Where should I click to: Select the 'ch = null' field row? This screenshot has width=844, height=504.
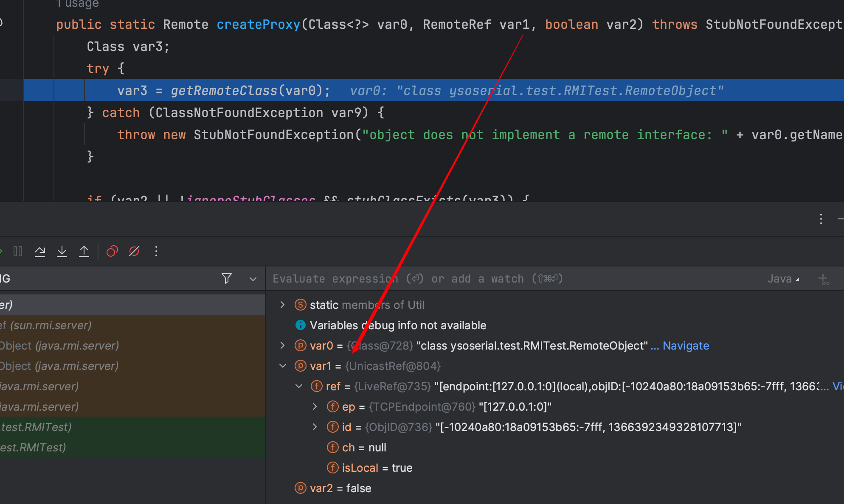tap(554, 447)
